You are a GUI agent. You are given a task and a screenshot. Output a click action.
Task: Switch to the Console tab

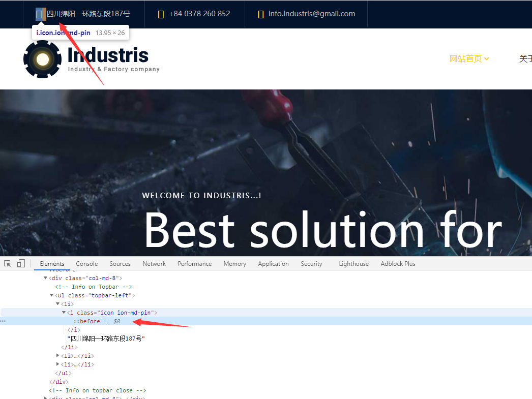click(86, 264)
